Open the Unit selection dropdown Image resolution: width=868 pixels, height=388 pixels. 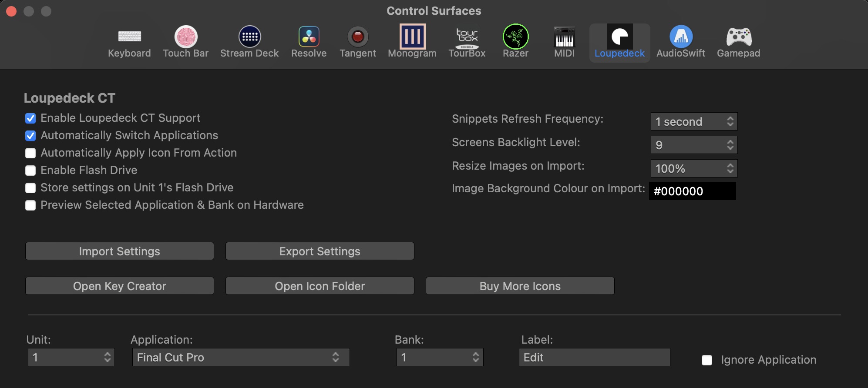71,357
